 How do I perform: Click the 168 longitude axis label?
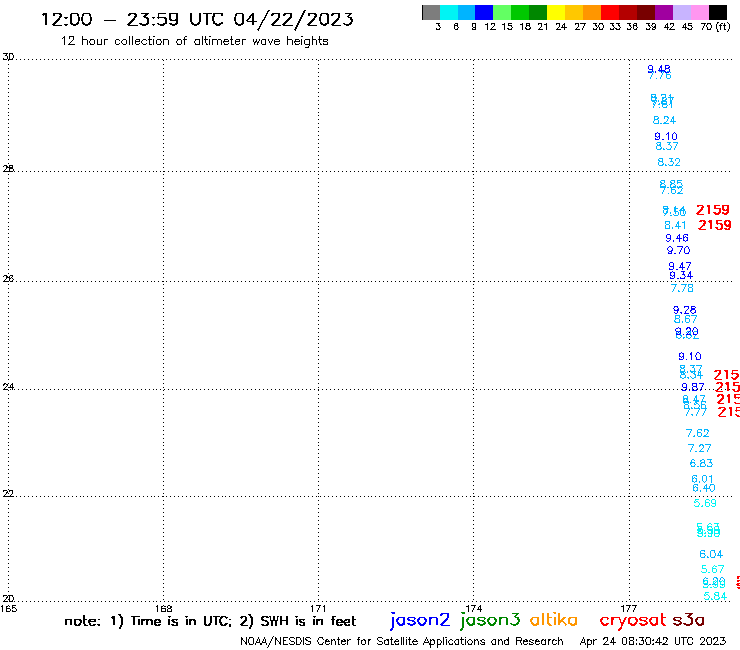pos(163,608)
